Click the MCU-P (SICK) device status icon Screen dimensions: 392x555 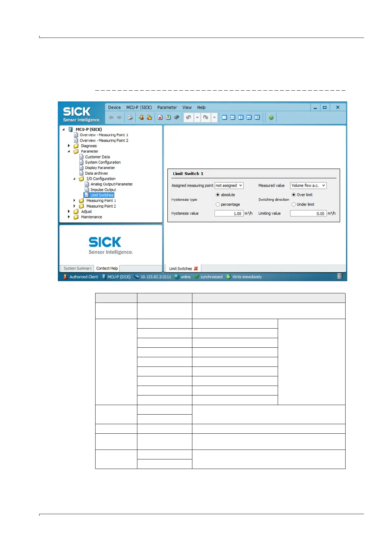(x=104, y=277)
